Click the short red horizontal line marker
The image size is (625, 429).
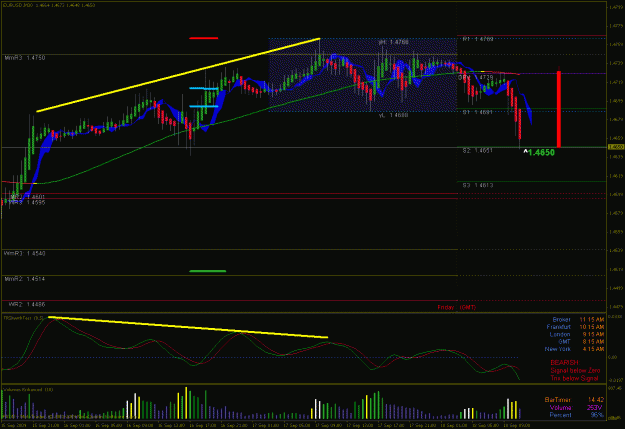[204, 38]
